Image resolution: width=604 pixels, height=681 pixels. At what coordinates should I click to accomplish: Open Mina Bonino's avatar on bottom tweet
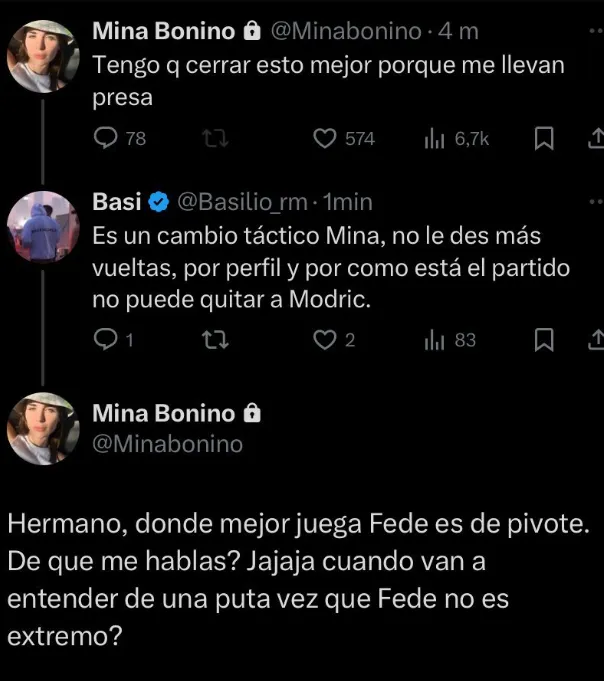(x=43, y=428)
